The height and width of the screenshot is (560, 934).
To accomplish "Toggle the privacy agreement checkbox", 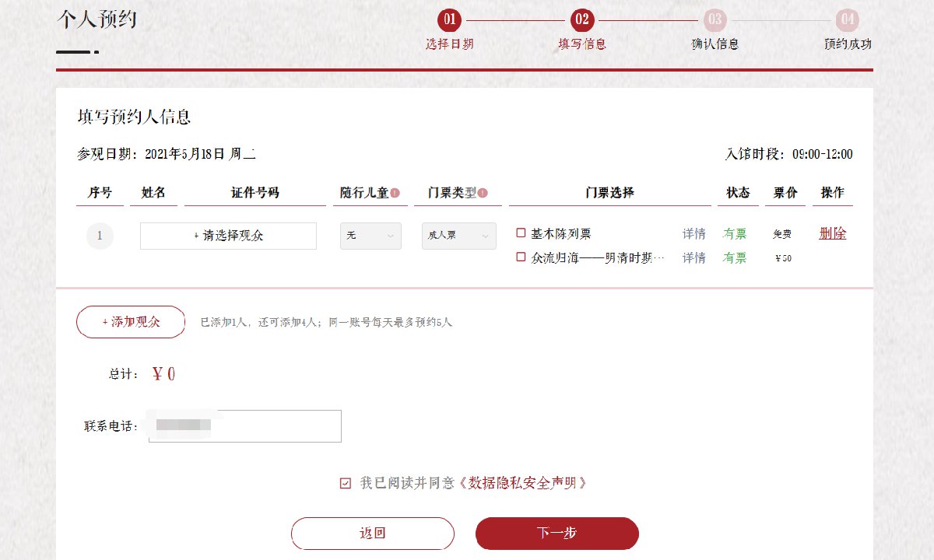I will (346, 483).
